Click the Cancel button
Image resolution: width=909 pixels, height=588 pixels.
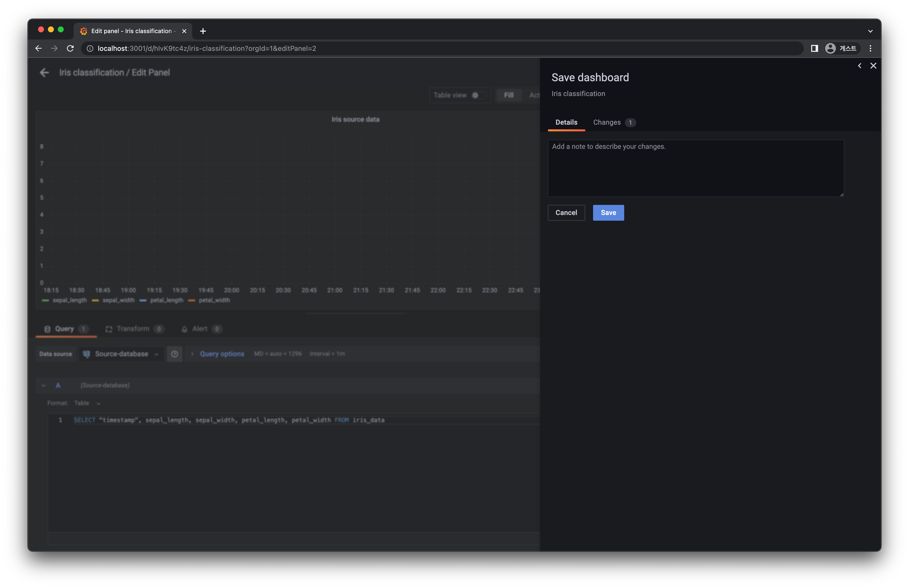click(x=566, y=213)
